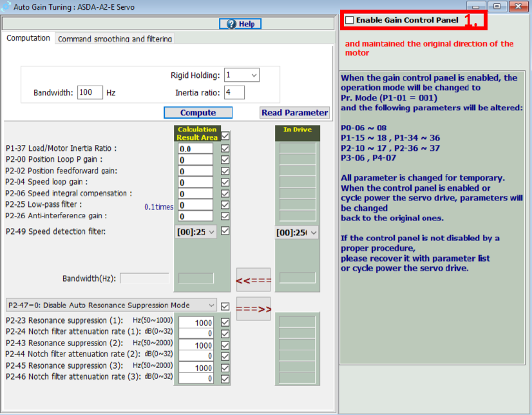Maximize the Auto Gain Tuning window

[496, 6]
